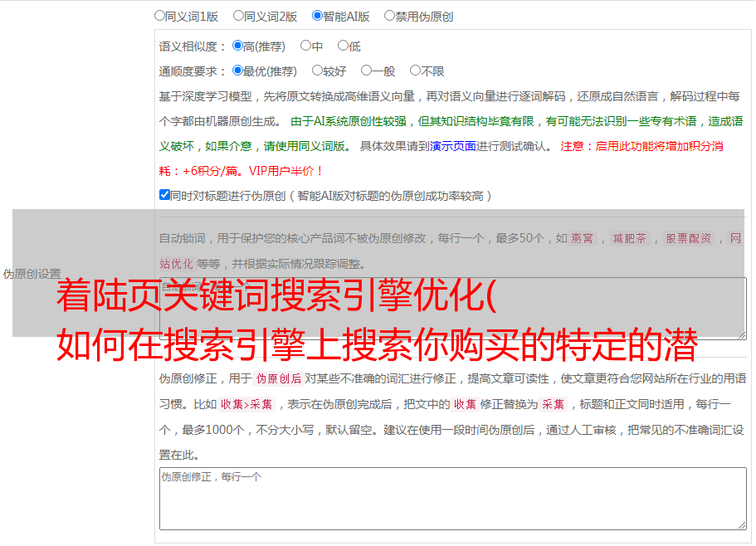Image resolution: width=756 pixels, height=546 pixels.
Task: Set 通顺度要求 to 不限
Action: [x=415, y=71]
